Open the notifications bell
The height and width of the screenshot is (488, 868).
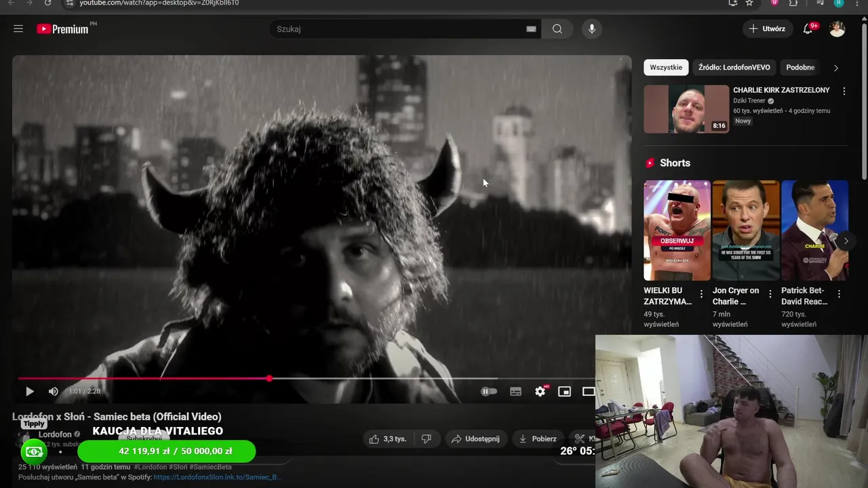808,28
